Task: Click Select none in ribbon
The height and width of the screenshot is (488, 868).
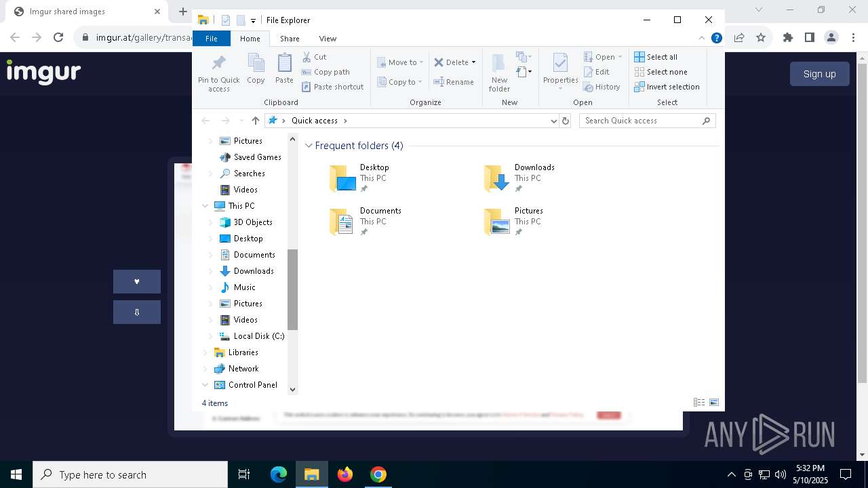Action: 660,72
